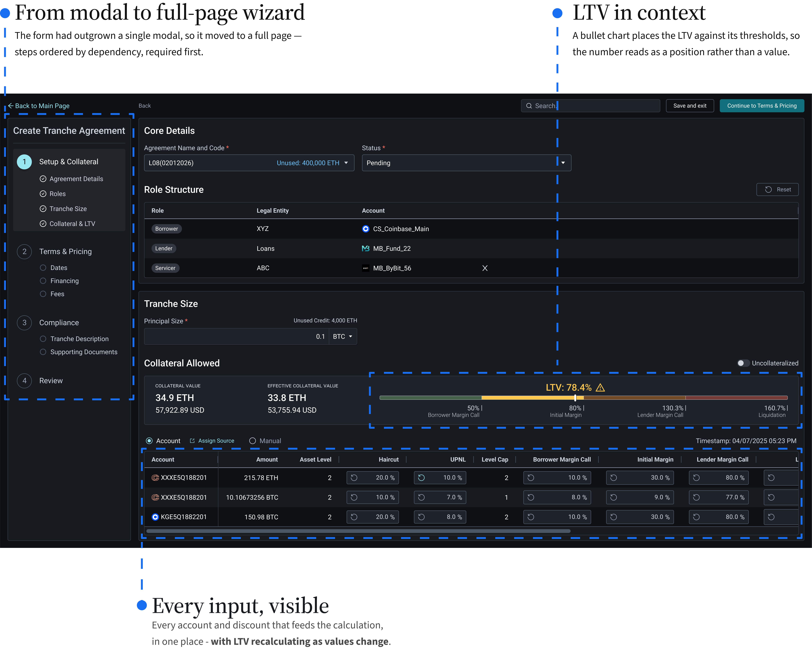Reset Initial Margin 30.0 % in 215.78 ETH row

pyautogui.click(x=613, y=478)
